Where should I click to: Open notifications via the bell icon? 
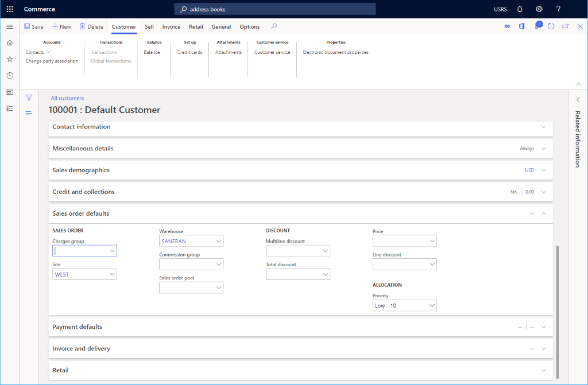pyautogui.click(x=520, y=9)
